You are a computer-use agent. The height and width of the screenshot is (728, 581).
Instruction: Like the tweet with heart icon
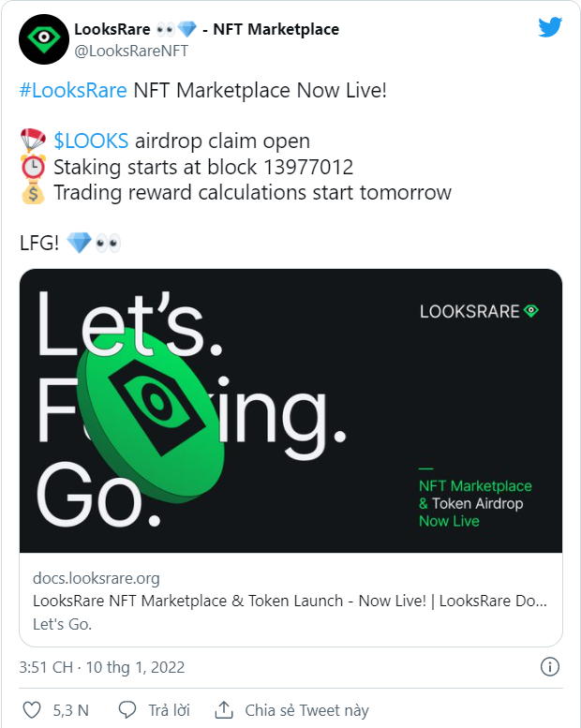[x=31, y=710]
